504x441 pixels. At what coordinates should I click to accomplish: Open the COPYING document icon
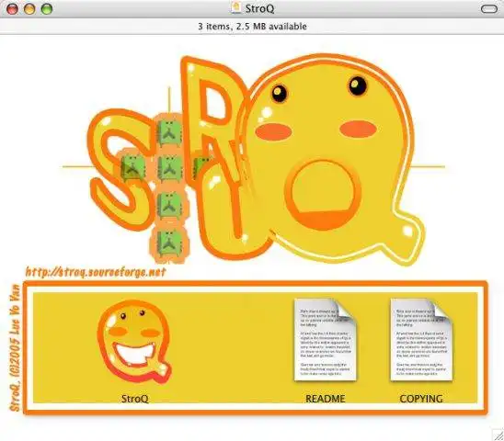point(421,340)
